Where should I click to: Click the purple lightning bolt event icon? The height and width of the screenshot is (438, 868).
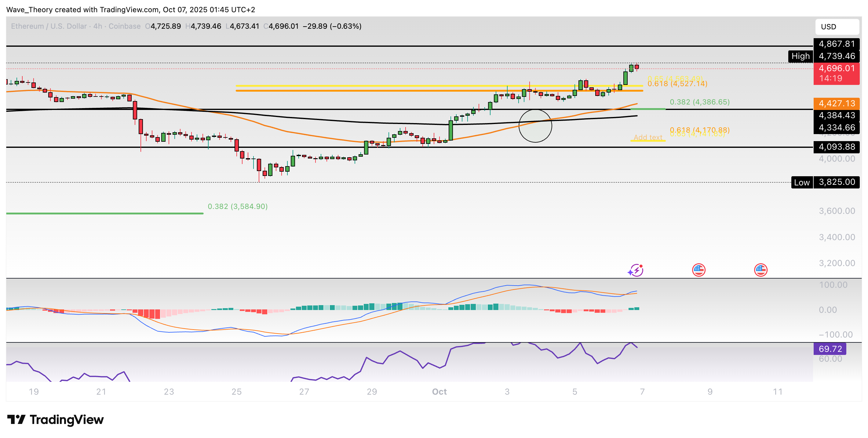636,270
